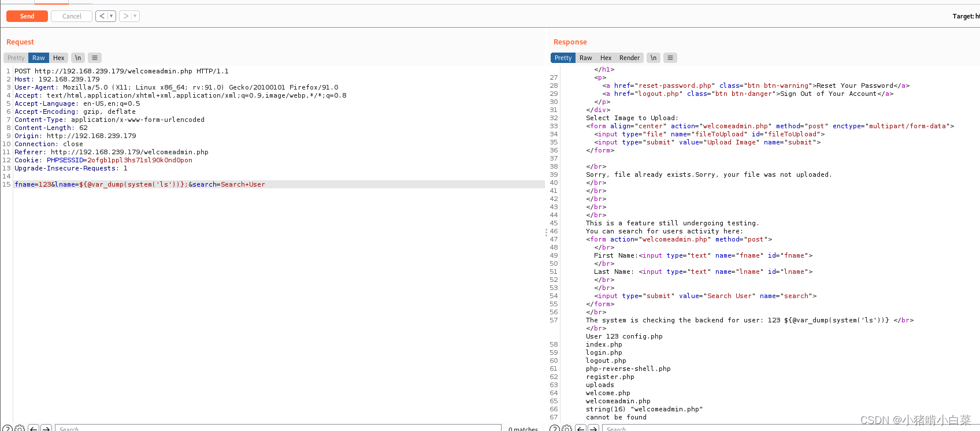
Task: Click the 'cannot be found' response line
Action: tap(616, 417)
